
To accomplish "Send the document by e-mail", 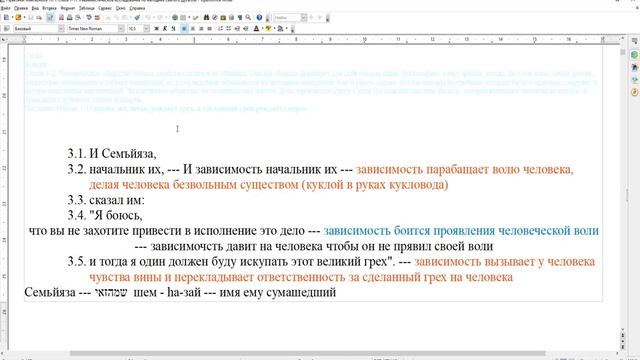I will (x=39, y=18).
